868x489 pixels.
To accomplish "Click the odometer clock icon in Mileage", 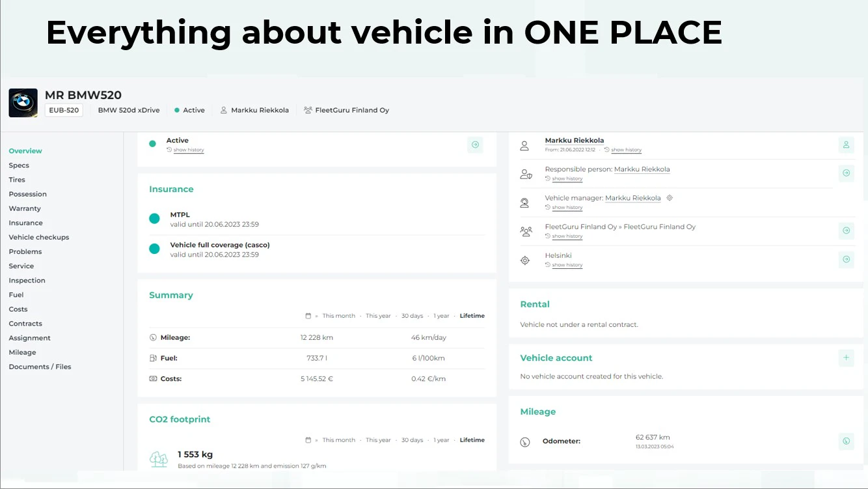I will 525,441.
